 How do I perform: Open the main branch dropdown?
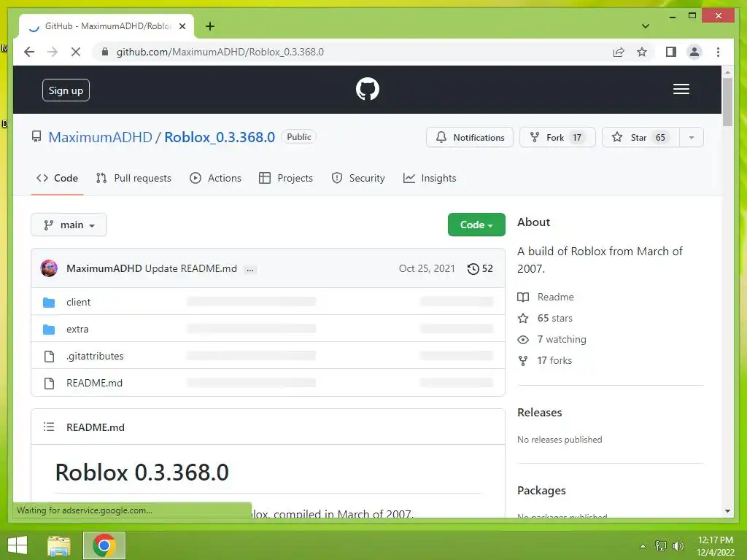pos(69,225)
